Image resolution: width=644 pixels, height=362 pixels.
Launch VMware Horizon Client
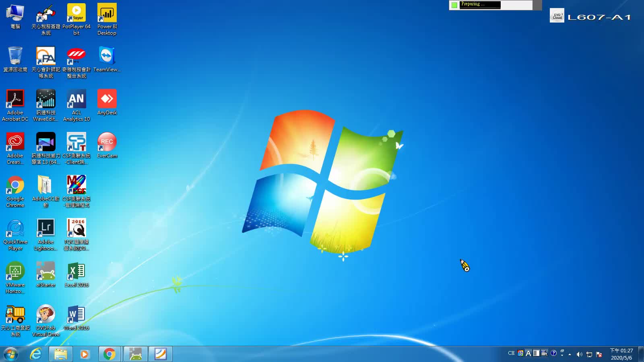click(15, 278)
